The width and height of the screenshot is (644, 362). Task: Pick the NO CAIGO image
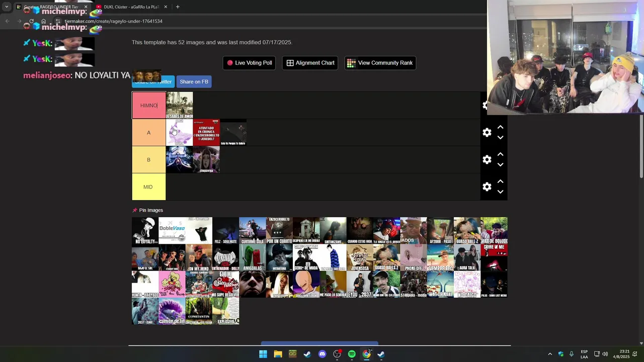(467, 285)
